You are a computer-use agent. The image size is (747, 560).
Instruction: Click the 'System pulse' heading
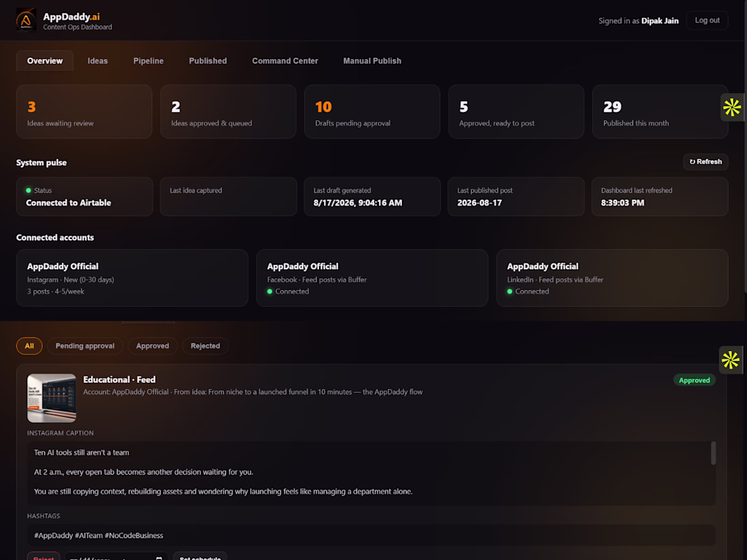tap(41, 163)
